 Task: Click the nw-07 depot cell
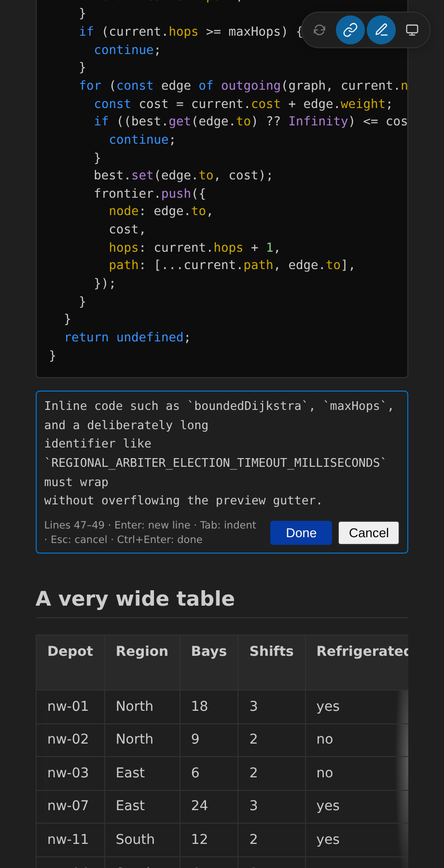(x=70, y=806)
